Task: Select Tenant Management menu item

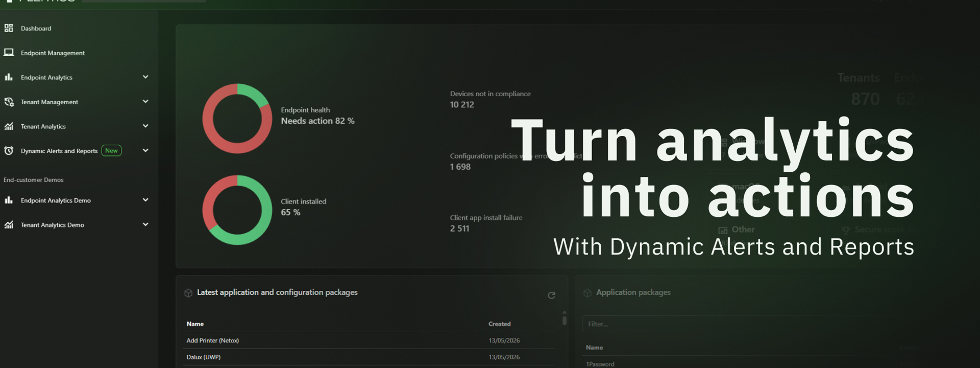Action: 50,102
